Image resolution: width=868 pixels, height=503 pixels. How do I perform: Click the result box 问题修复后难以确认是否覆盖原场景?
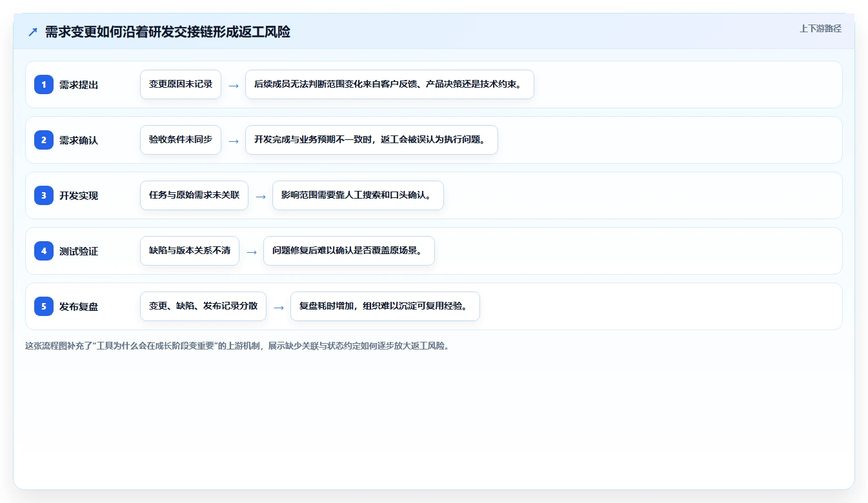(349, 251)
